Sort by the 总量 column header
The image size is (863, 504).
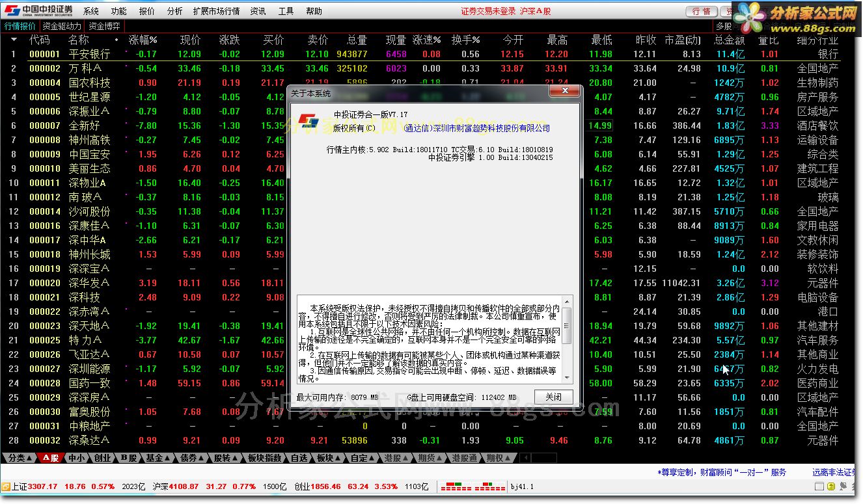tap(357, 40)
